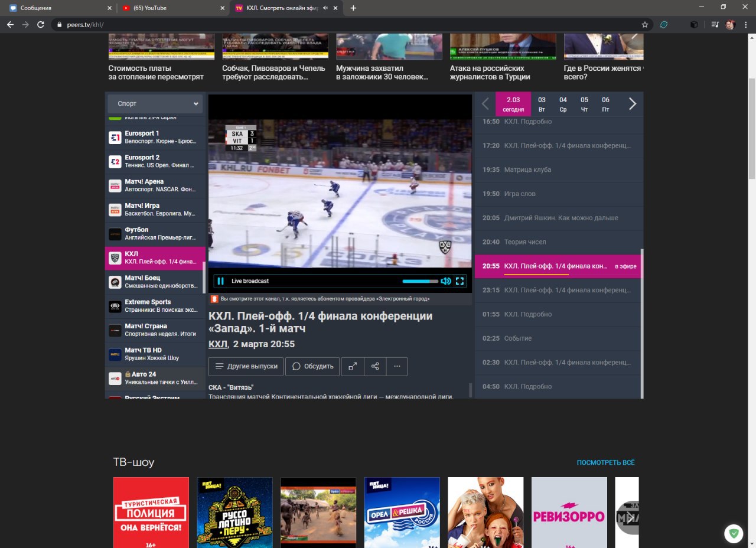Open the Орёл и Решка Россия poster

tap(402, 513)
